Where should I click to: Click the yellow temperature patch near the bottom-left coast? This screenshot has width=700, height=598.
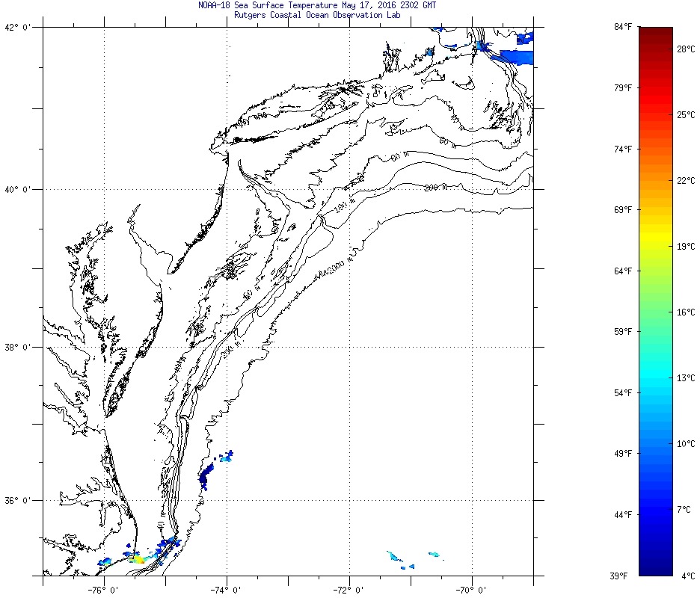click(135, 558)
